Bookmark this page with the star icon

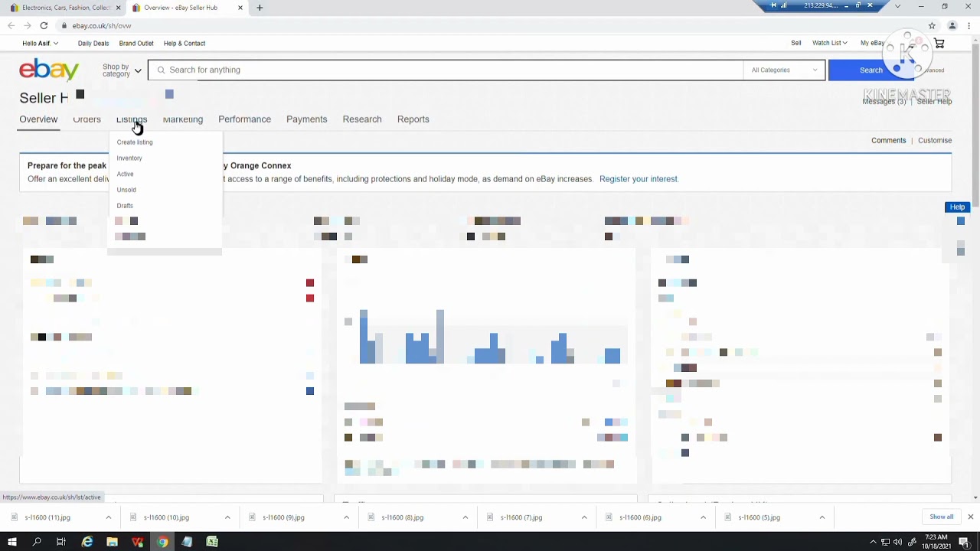click(x=932, y=25)
